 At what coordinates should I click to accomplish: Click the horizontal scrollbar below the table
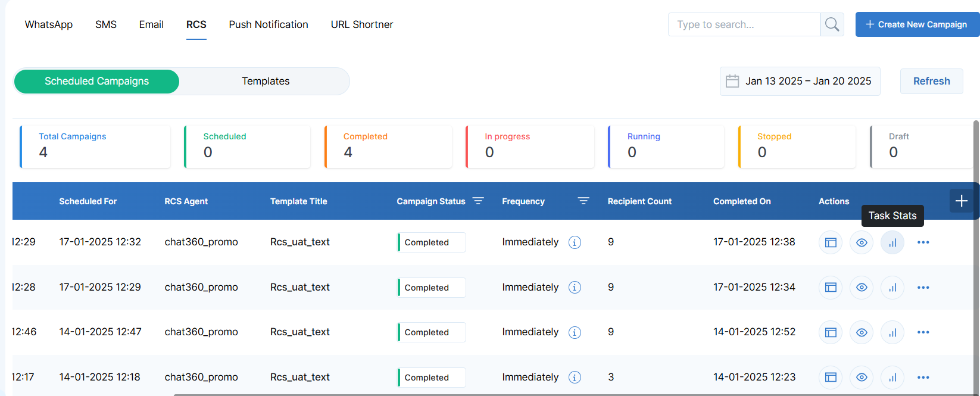(x=575, y=394)
